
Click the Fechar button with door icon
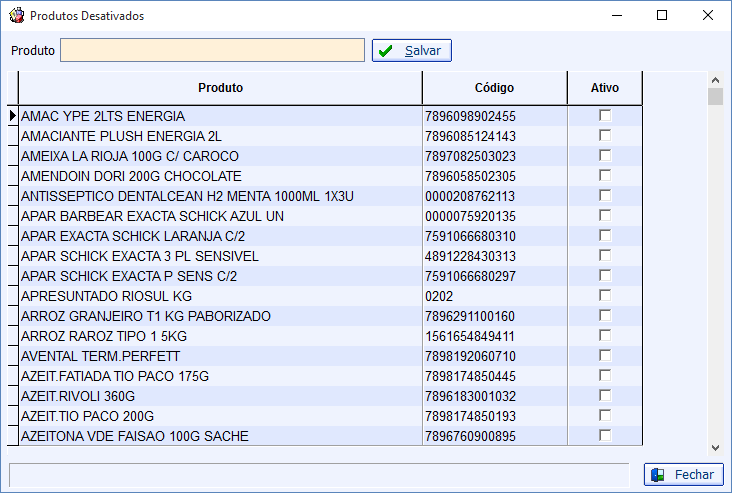(x=683, y=474)
